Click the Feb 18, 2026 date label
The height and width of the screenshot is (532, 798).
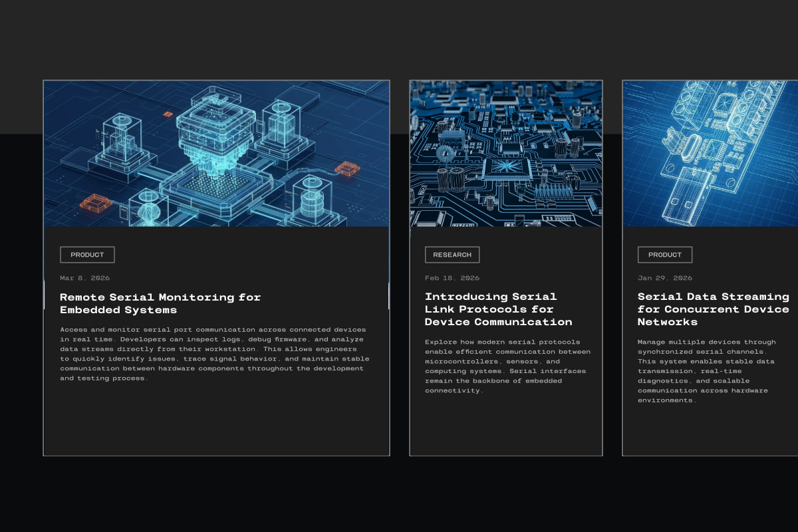click(x=452, y=278)
